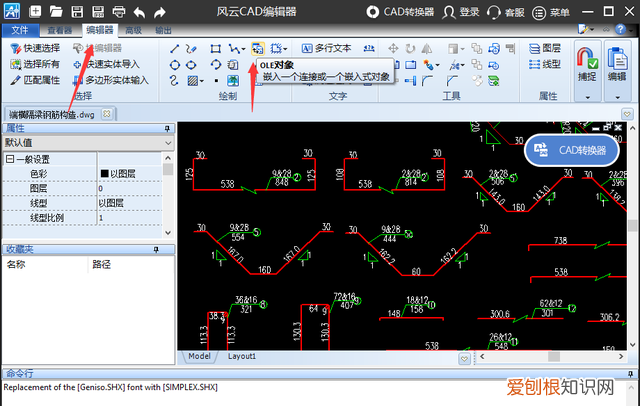
Task: Click 登录 login in title bar
Action: pyautogui.click(x=461, y=12)
